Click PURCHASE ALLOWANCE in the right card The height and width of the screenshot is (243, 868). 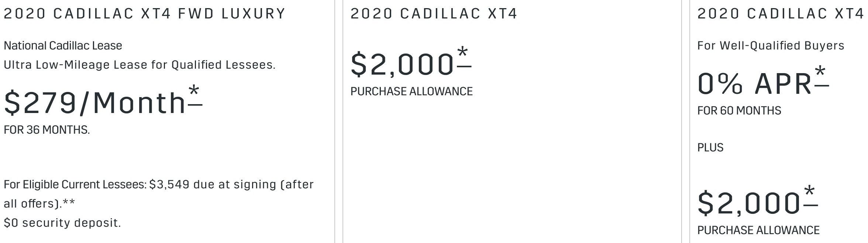(758, 230)
